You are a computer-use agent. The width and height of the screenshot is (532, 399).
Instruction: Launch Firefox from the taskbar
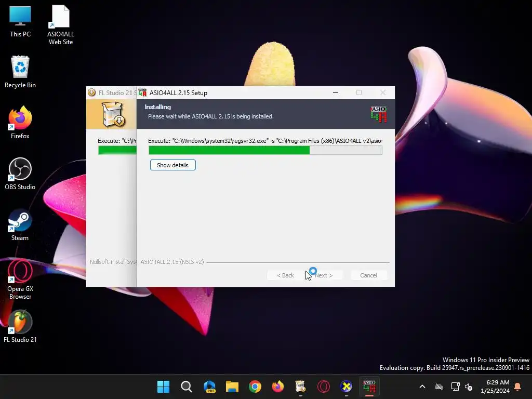(x=278, y=387)
